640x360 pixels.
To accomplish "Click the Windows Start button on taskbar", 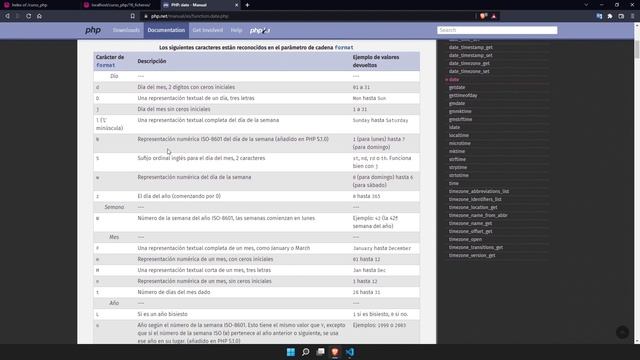I will tap(291, 352).
